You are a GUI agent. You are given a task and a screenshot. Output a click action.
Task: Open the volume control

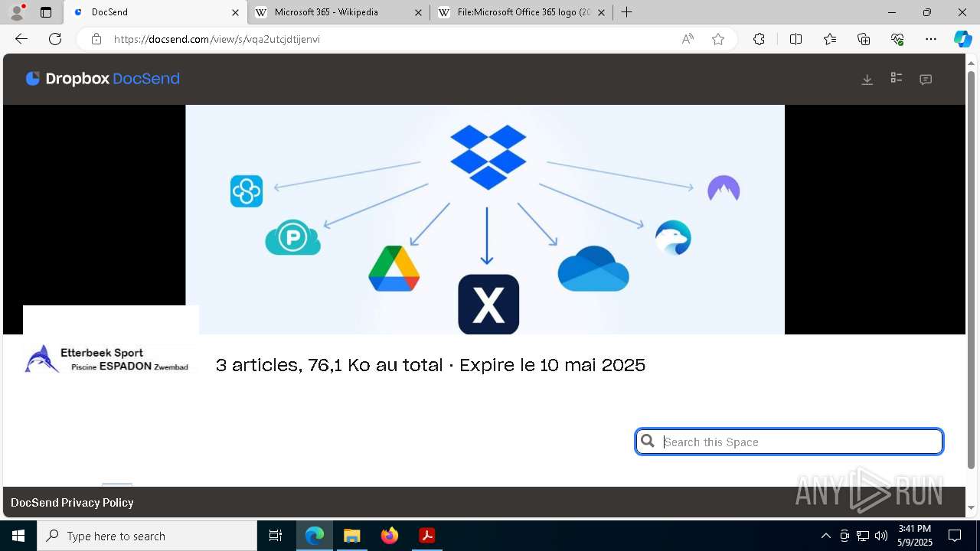click(881, 536)
